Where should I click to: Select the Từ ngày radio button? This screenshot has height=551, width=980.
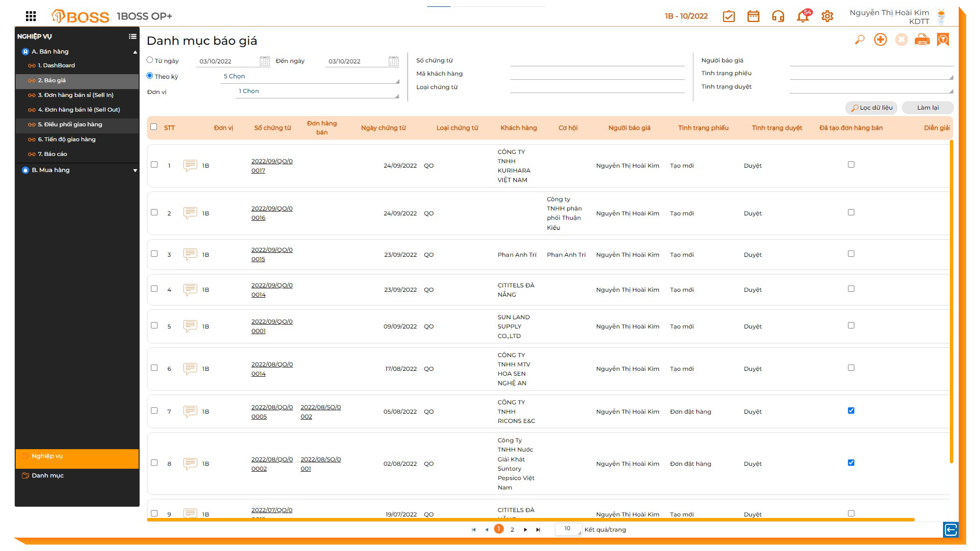point(149,60)
